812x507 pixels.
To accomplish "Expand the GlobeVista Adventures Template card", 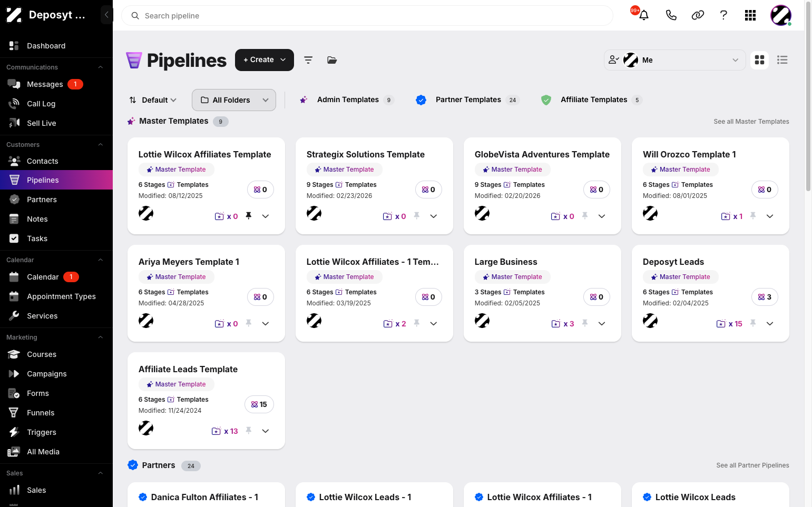I will 602,216.
